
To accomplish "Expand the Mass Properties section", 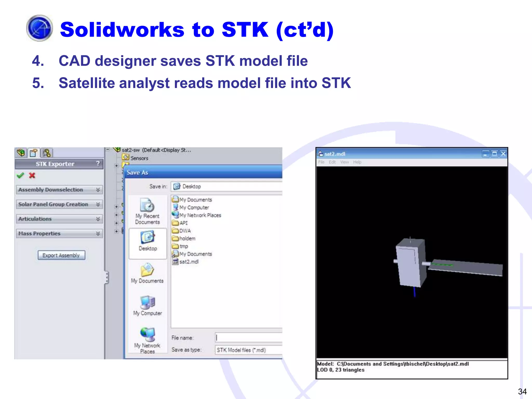I will click(59, 233).
